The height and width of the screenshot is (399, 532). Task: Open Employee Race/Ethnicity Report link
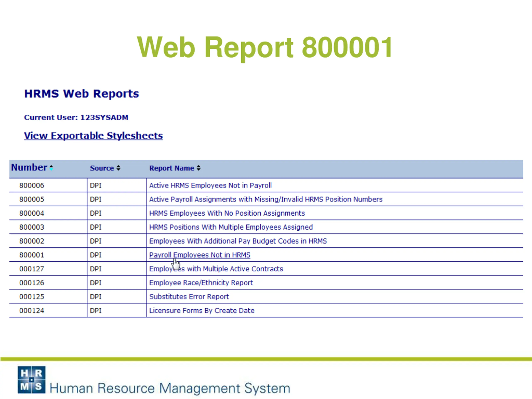click(x=201, y=283)
